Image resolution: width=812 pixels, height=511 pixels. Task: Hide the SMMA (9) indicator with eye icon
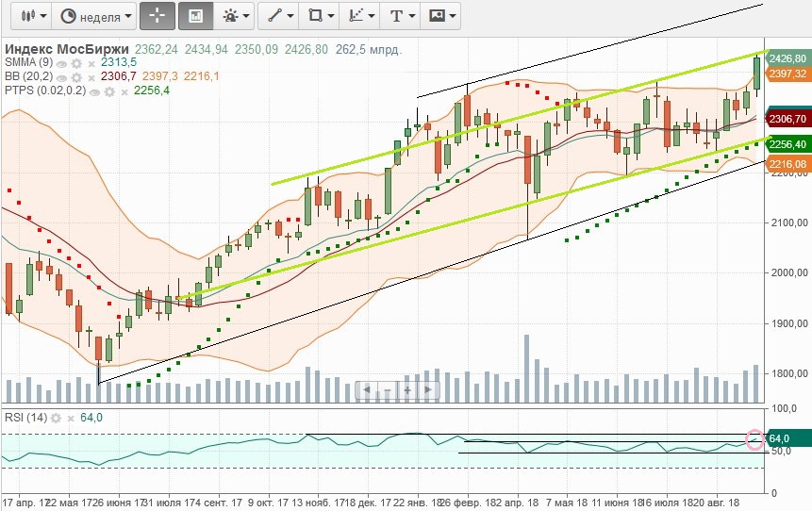coord(61,64)
